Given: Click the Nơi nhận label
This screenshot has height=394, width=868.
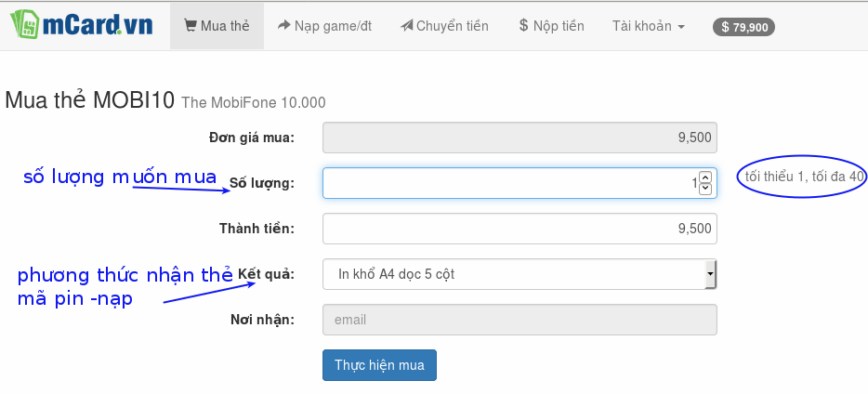Looking at the screenshot, I should click(262, 320).
